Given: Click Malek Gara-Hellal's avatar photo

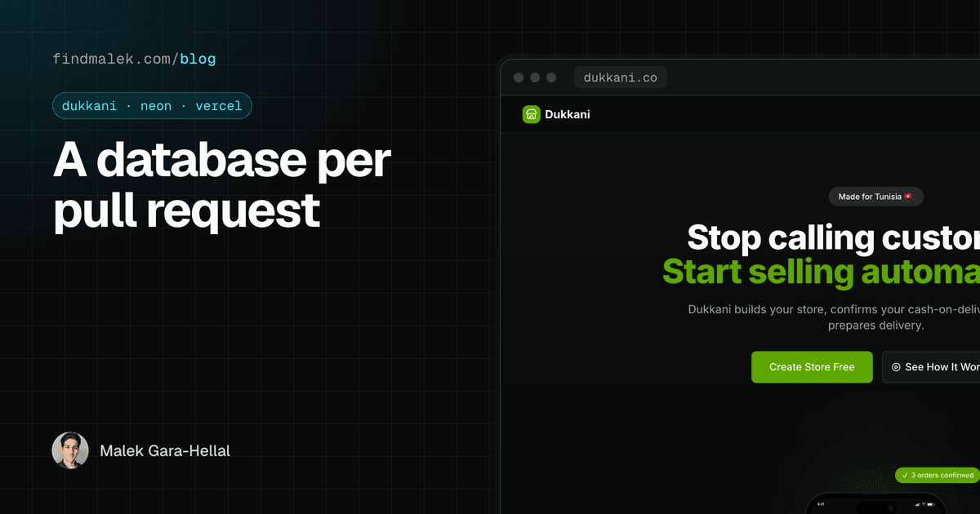Looking at the screenshot, I should [70, 450].
